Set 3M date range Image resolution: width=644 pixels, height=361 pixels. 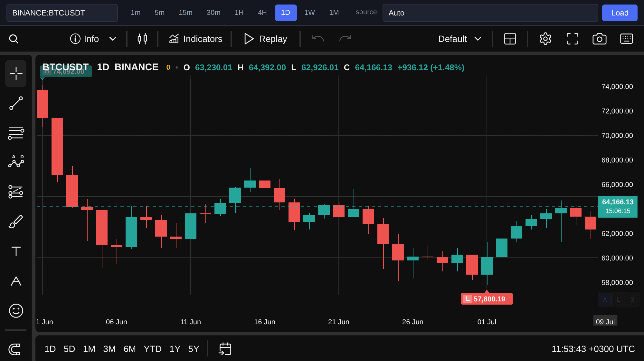(109, 349)
